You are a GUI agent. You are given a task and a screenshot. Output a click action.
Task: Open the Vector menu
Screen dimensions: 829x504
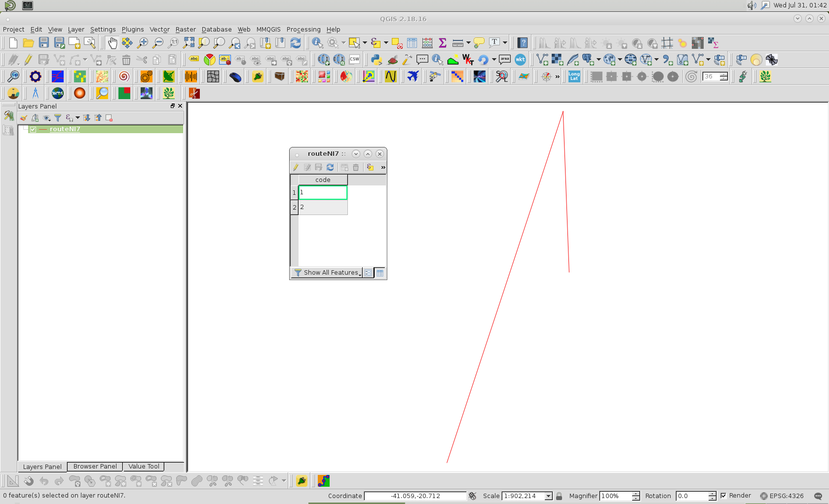point(159,30)
